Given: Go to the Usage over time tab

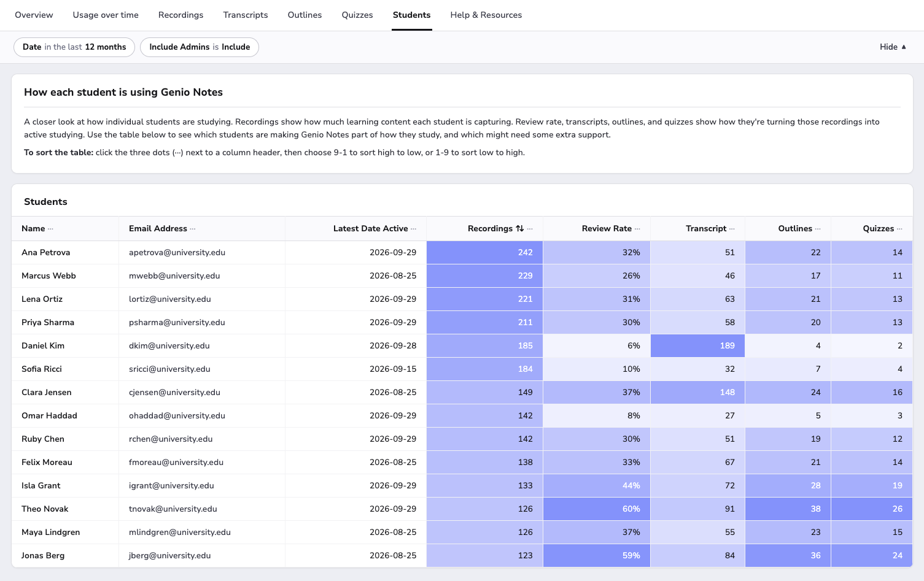Looking at the screenshot, I should [x=106, y=15].
